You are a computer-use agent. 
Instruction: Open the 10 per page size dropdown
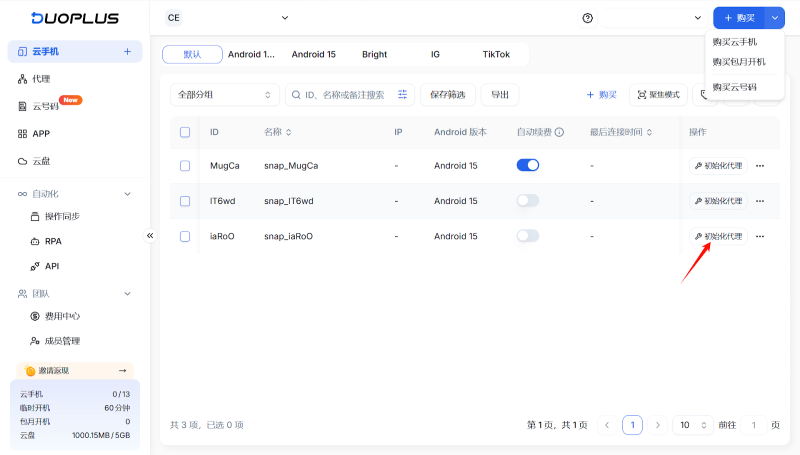pos(692,425)
